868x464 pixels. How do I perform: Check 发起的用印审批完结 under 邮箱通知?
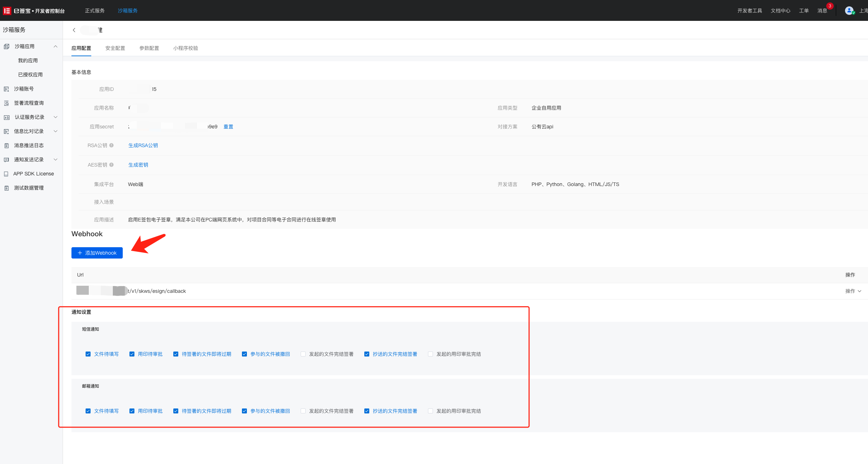click(430, 411)
